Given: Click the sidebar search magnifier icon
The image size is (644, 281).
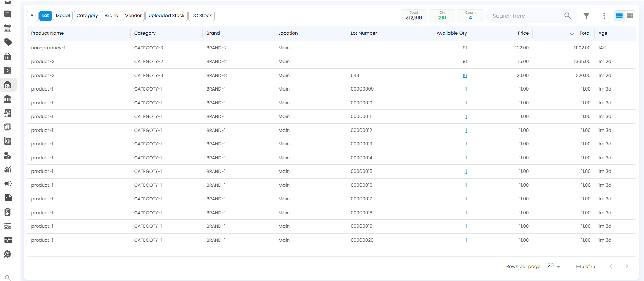Looking at the screenshot, I should [x=7, y=278].
